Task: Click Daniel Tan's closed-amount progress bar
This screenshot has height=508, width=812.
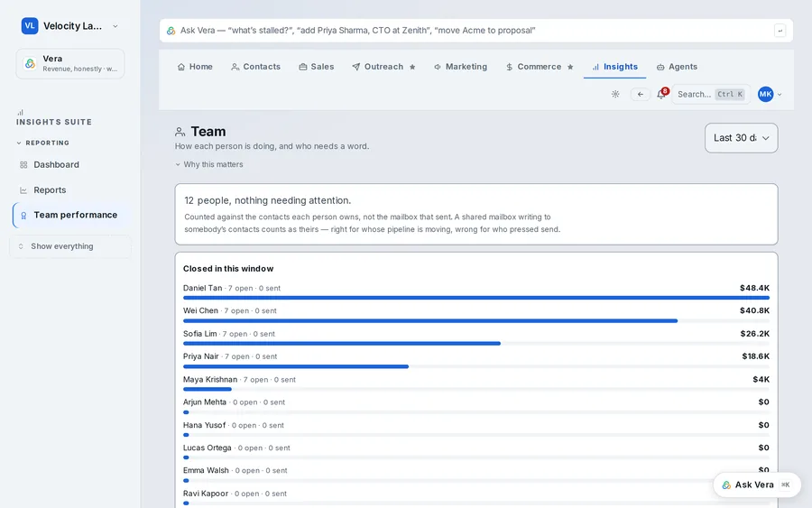Action: (475, 298)
